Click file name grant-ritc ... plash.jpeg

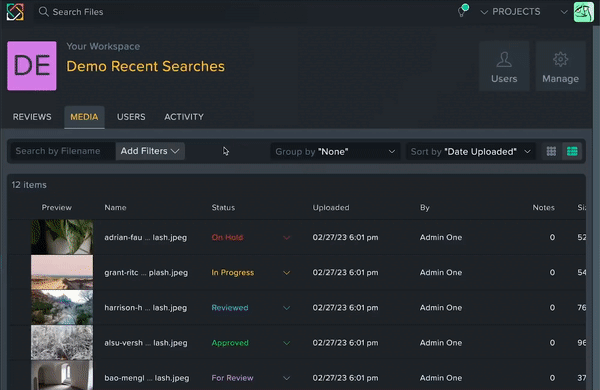click(x=146, y=273)
